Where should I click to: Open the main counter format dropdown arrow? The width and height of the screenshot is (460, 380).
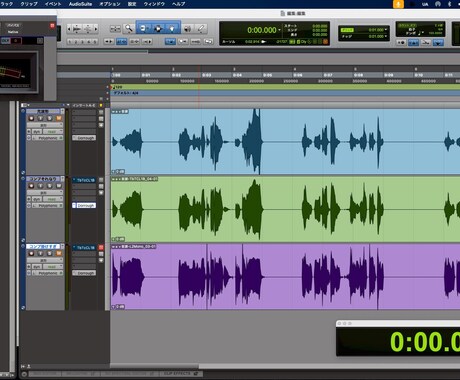pyautogui.click(x=279, y=30)
